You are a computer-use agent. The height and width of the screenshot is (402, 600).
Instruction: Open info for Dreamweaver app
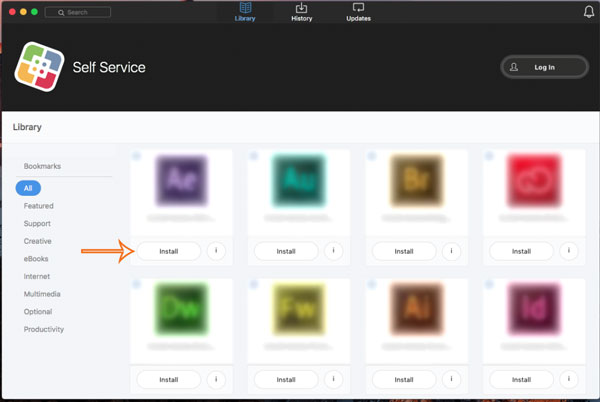pyautogui.click(x=216, y=379)
